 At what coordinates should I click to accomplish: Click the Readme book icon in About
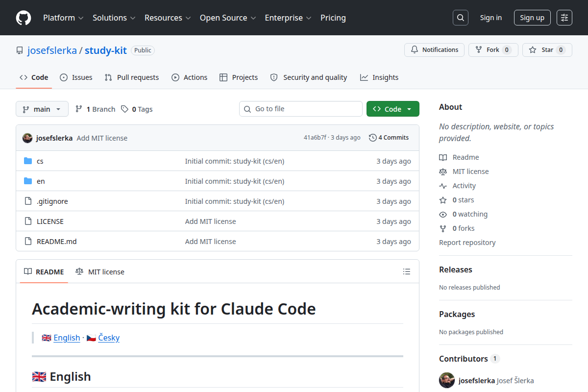[x=443, y=157]
